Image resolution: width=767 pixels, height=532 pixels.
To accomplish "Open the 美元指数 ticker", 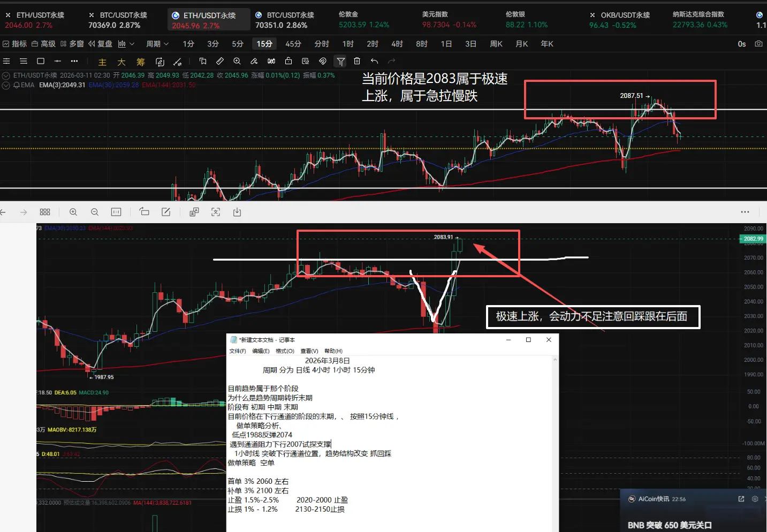I will click(x=449, y=20).
